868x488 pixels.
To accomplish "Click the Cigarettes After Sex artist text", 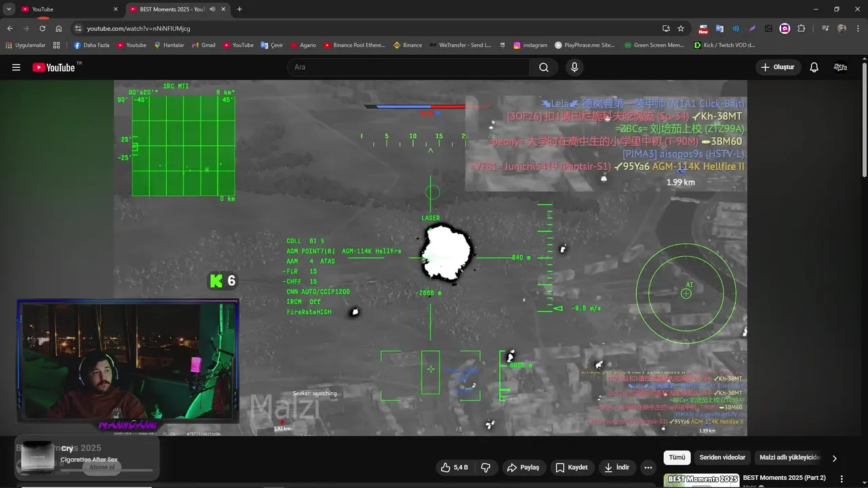I will pyautogui.click(x=89, y=460).
